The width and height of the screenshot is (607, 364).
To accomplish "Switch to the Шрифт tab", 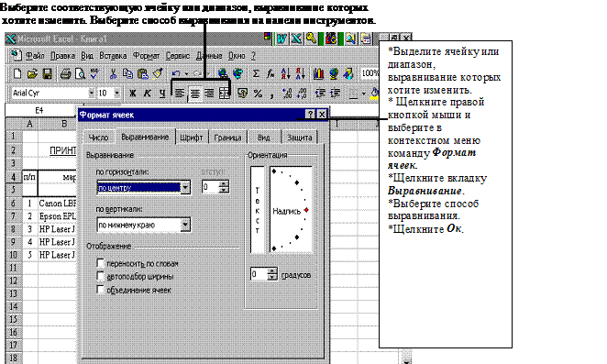I will 192,138.
